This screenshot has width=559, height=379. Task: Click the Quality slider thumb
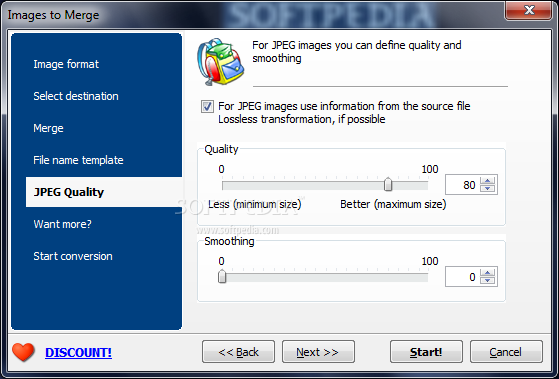click(x=388, y=184)
